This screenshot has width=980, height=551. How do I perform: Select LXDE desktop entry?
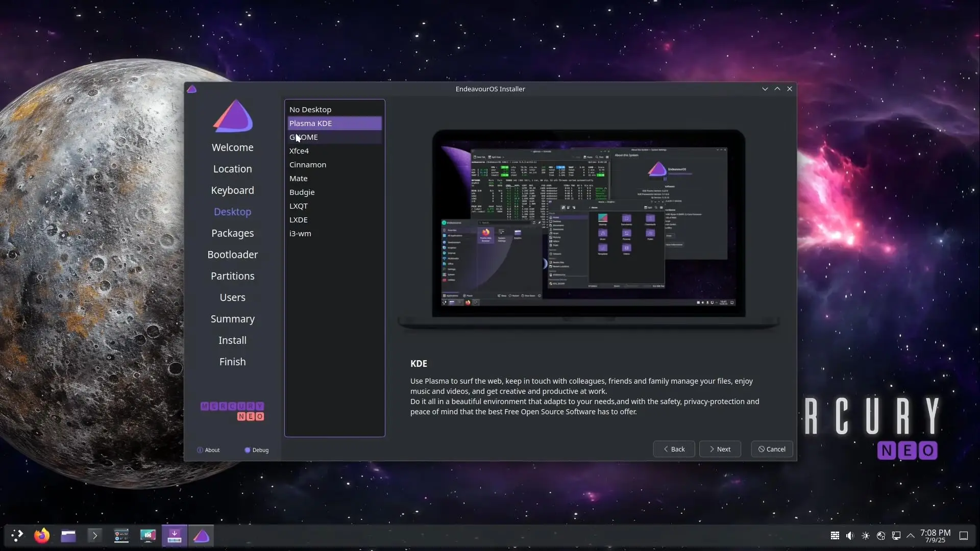(x=334, y=220)
